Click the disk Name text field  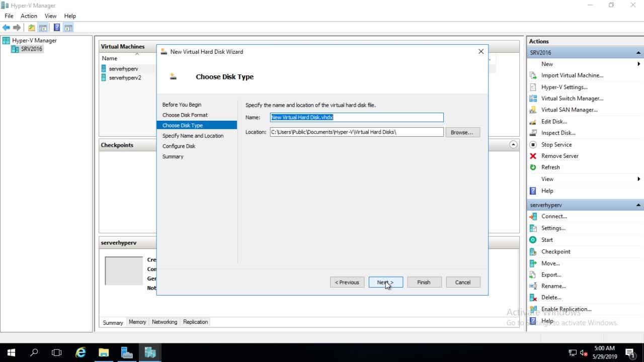point(357,117)
